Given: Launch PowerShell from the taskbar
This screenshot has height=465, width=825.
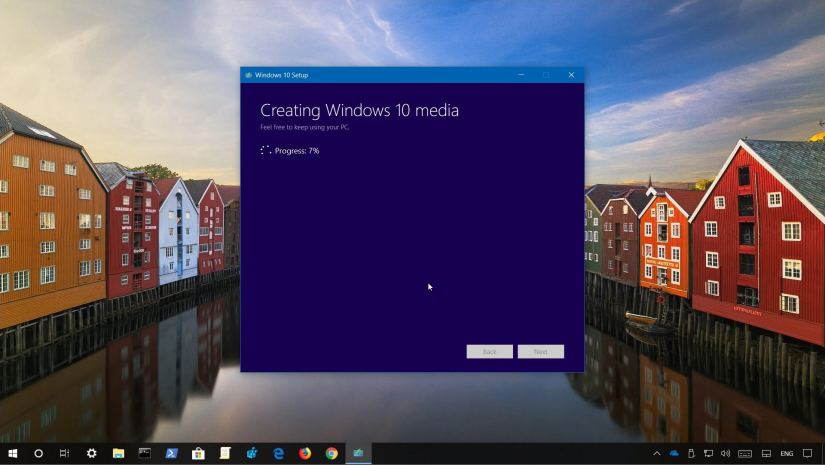Looking at the screenshot, I should pos(172,453).
